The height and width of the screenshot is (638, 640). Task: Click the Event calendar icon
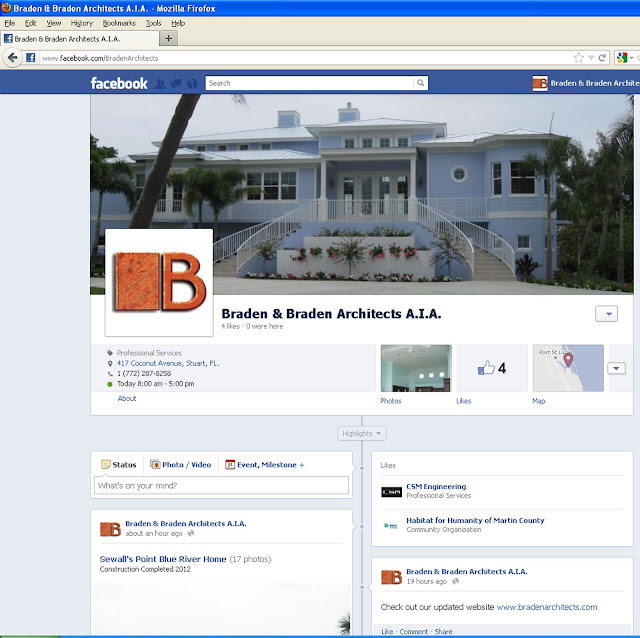tap(230, 465)
